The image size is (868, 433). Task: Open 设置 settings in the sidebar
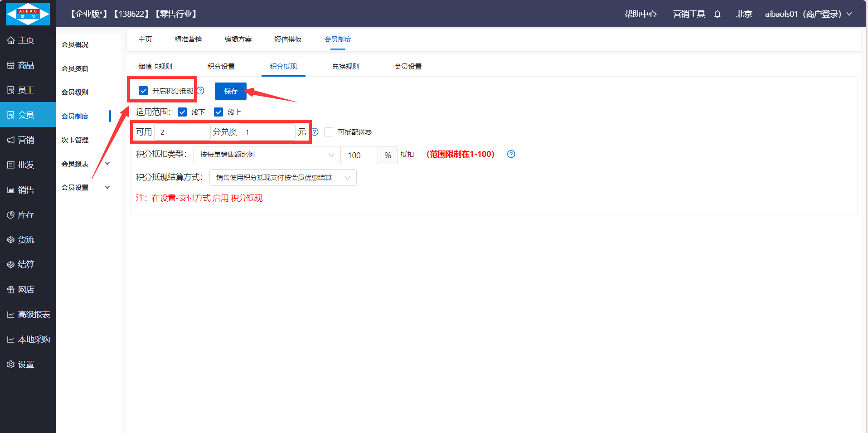coord(26,365)
